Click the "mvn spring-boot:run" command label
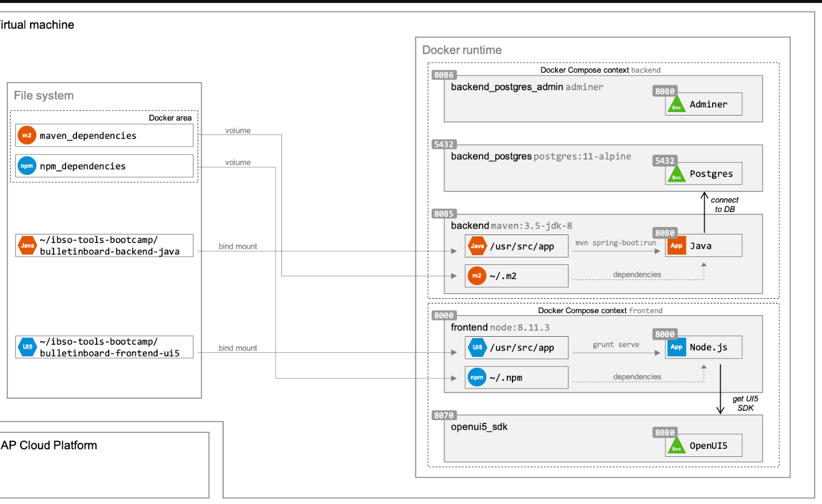Image resolution: width=822 pixels, height=504 pixels. point(615,243)
